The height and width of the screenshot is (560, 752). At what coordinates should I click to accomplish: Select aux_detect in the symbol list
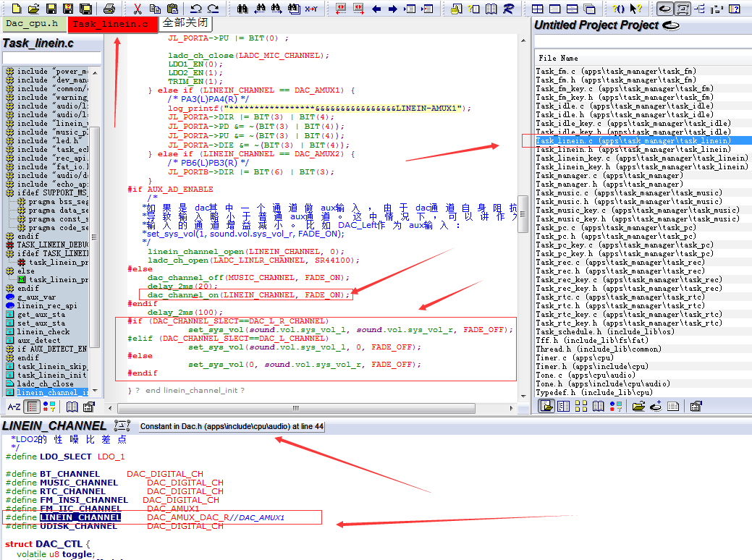click(x=39, y=340)
